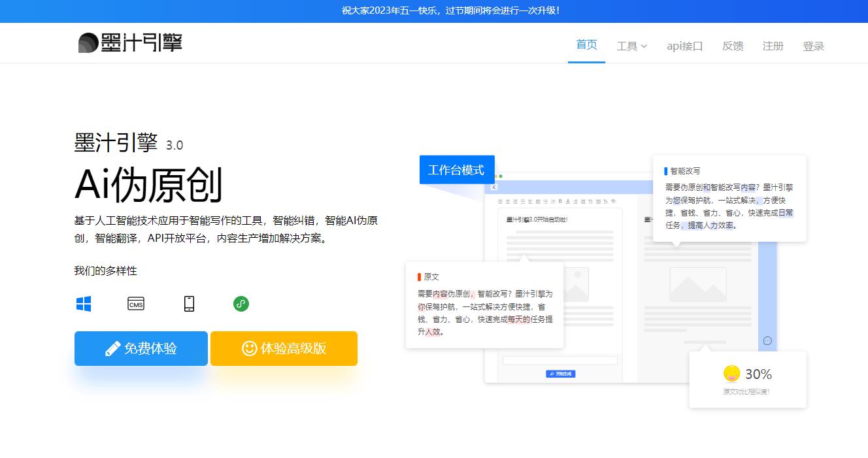Select the strikethrough icon in the mockup toolbar
Viewport: 868px width, 458px height.
(613, 201)
